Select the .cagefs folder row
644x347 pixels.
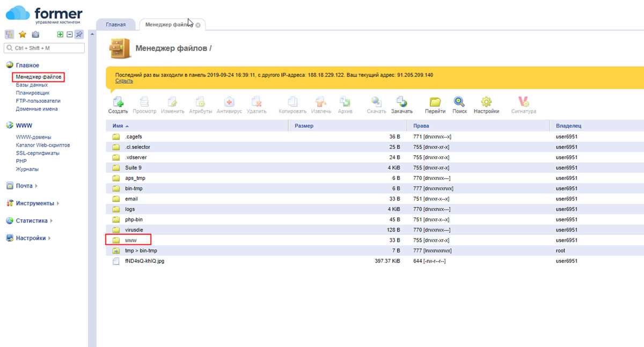375,136
